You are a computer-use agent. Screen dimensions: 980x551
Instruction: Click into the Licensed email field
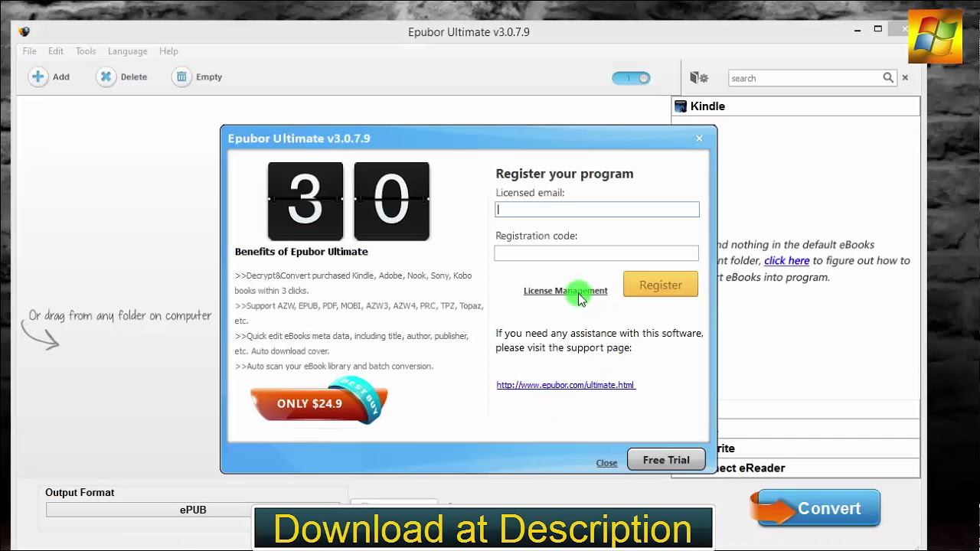597,209
